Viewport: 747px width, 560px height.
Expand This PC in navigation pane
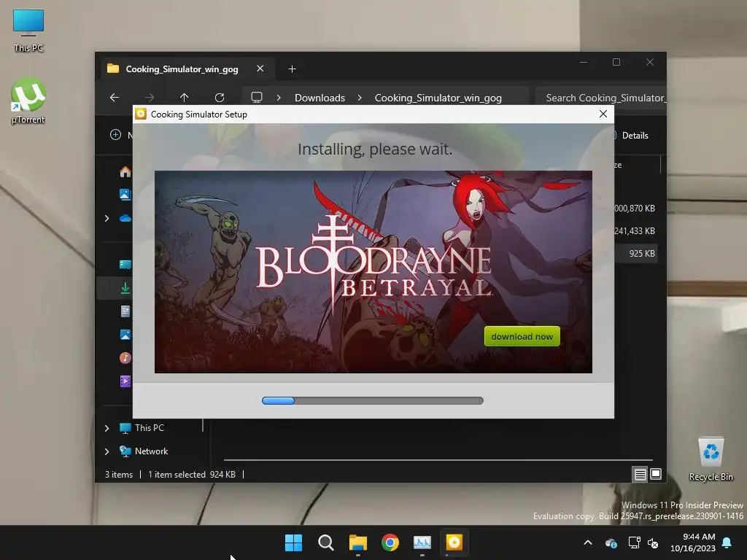click(x=107, y=428)
